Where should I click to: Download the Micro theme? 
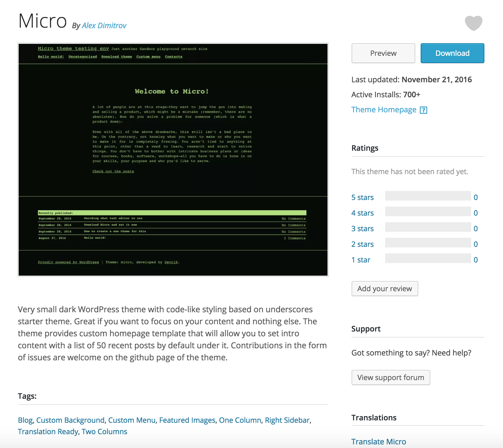click(452, 53)
